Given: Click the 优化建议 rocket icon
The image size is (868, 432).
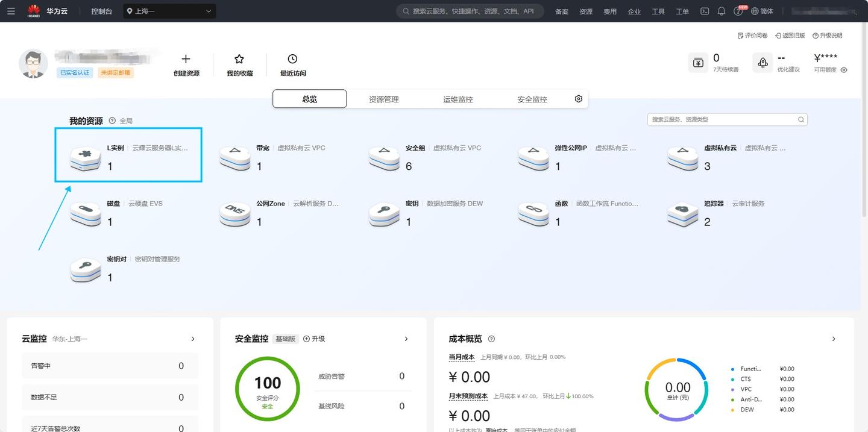Looking at the screenshot, I should click(x=763, y=63).
